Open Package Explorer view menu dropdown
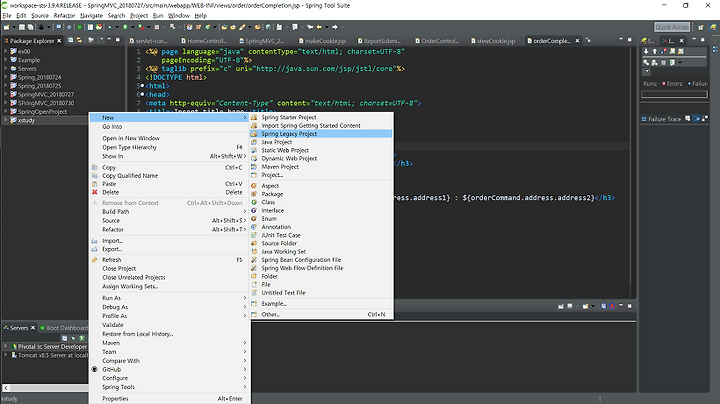The width and height of the screenshot is (720, 404). (101, 40)
